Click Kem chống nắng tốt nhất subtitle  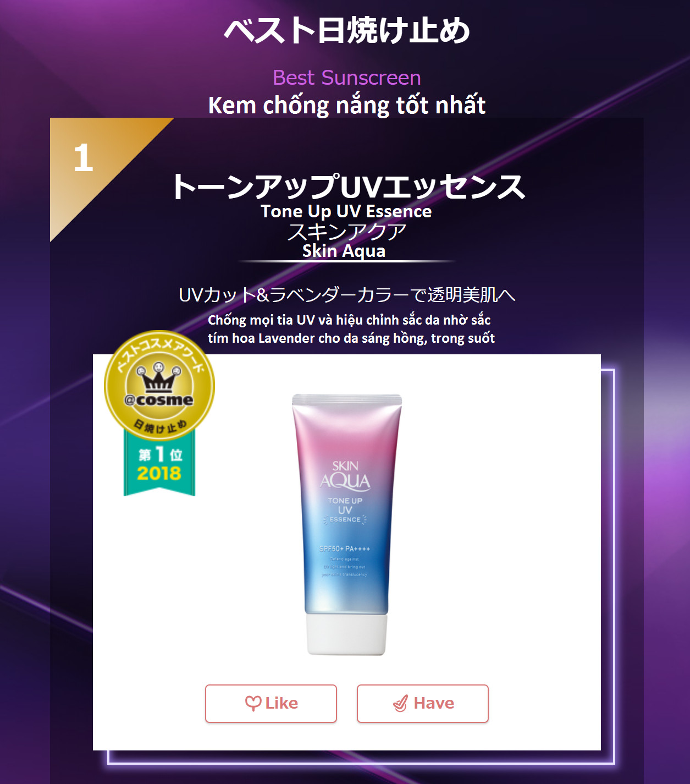[x=347, y=105]
